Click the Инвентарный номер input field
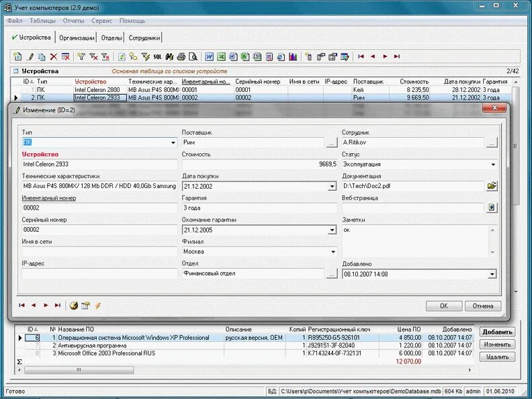This screenshot has height=399, width=532. 99,208
